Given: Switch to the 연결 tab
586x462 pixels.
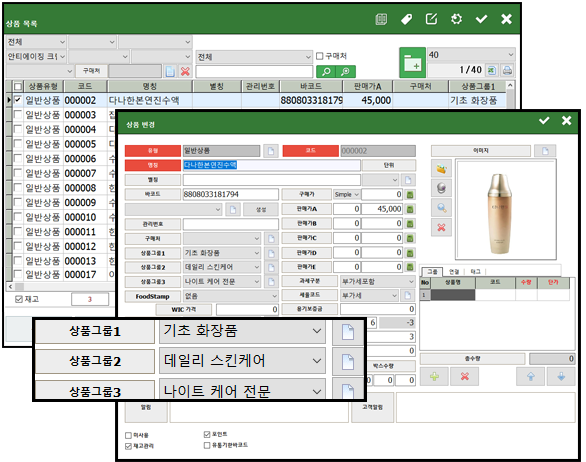Looking at the screenshot, I should [x=454, y=272].
